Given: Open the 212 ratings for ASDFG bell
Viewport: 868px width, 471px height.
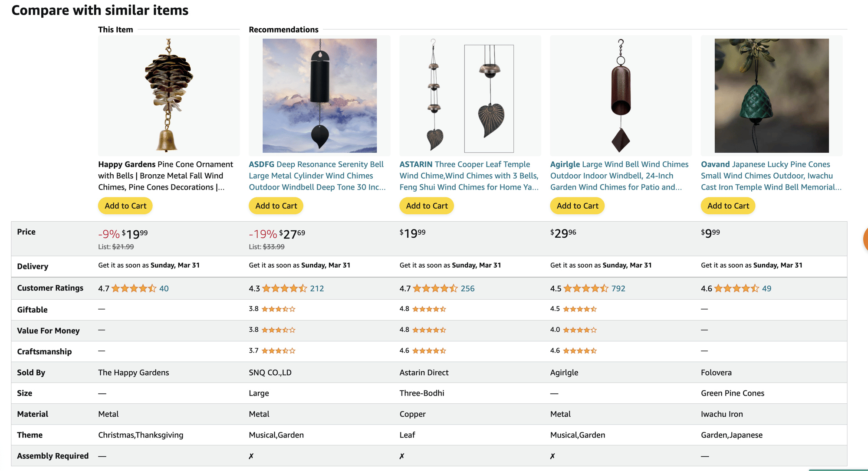Looking at the screenshot, I should coord(317,288).
